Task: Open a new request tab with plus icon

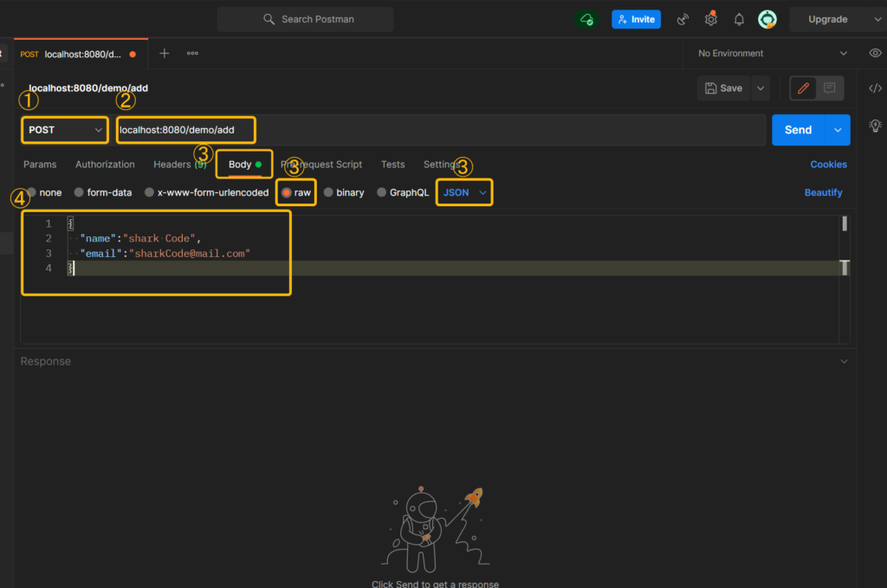Action: pyautogui.click(x=164, y=53)
